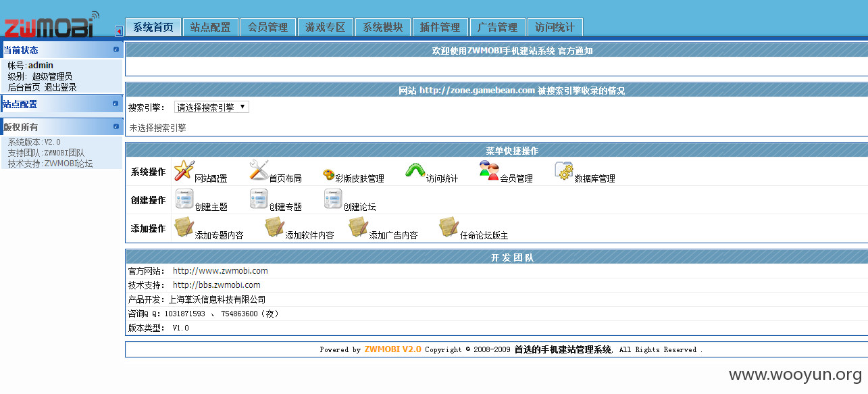Open the 会员管理 tab
Viewport: 868px width, 394px height.
click(x=267, y=27)
